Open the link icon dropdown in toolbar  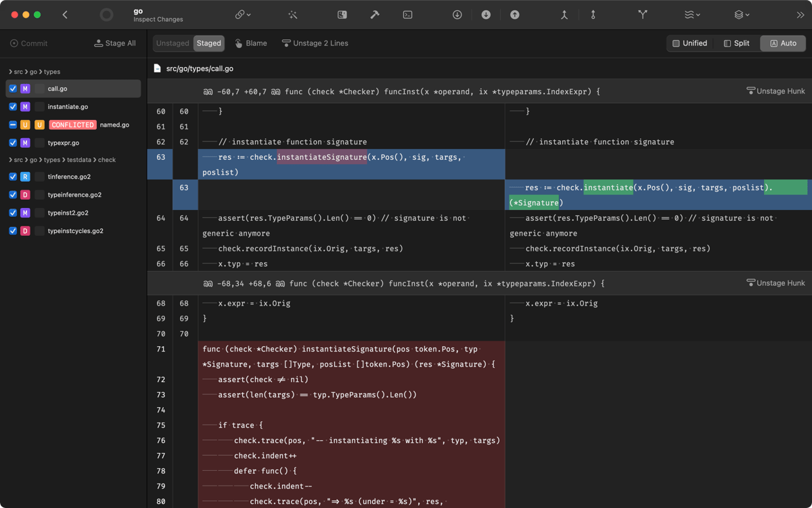coord(242,15)
